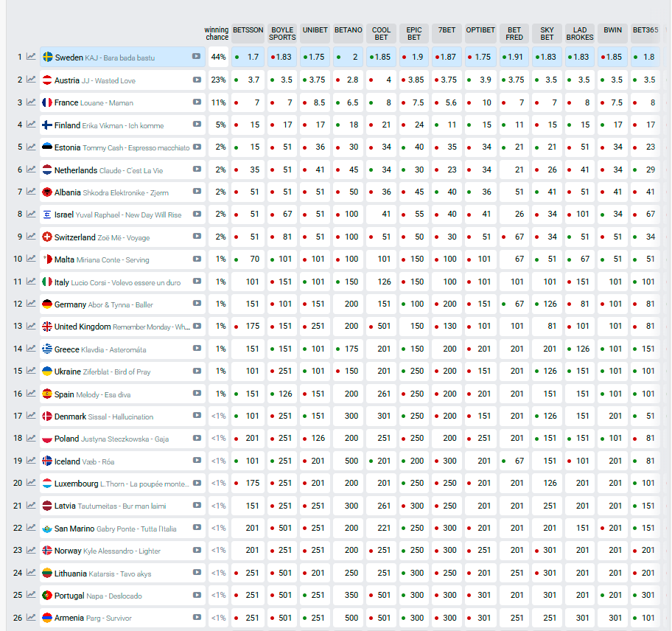Open the BETSSON bookmaker column header
Image resolution: width=672 pixels, height=631 pixels.
pos(248,33)
